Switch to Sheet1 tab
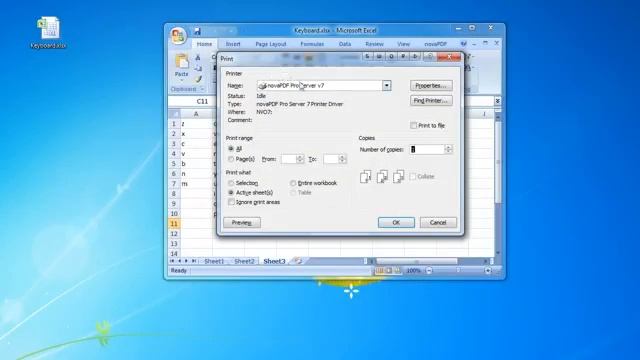Viewport: 640px width, 360px height. [214, 261]
